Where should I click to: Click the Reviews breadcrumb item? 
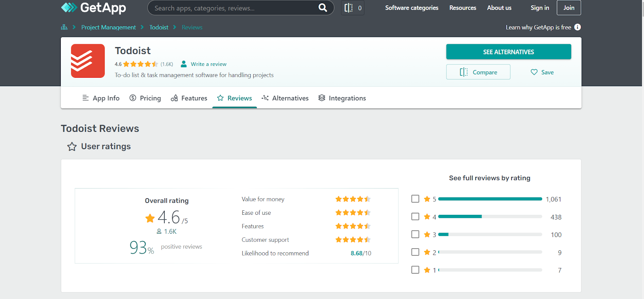[192, 27]
